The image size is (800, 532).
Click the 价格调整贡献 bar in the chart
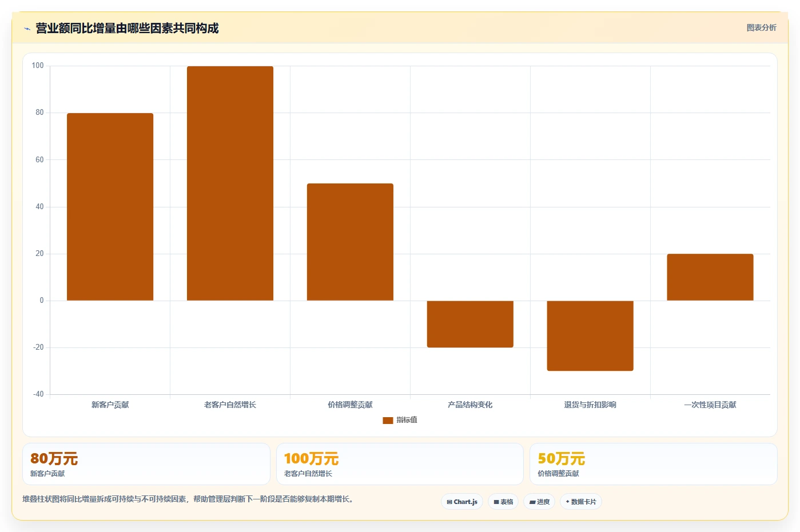coord(350,242)
